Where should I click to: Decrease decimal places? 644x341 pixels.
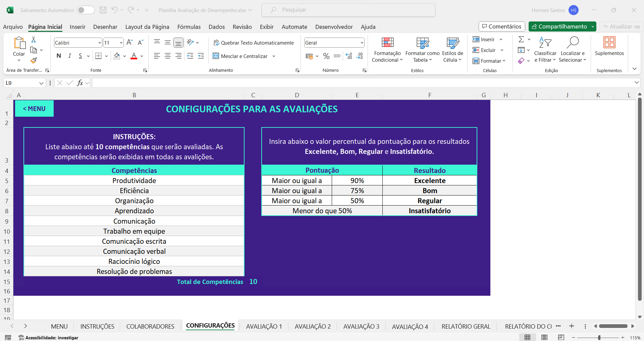[x=360, y=56]
